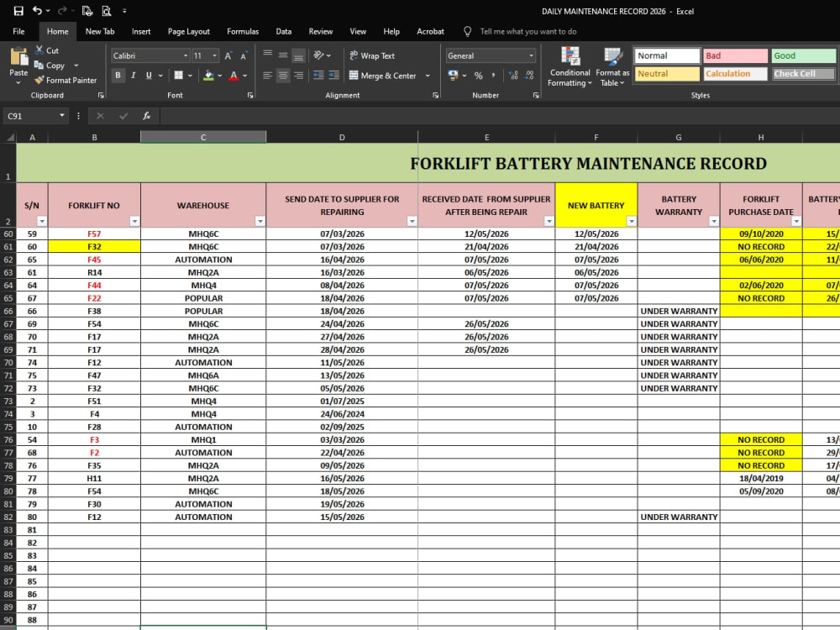Click the Paste clipboard icon

[x=18, y=57]
